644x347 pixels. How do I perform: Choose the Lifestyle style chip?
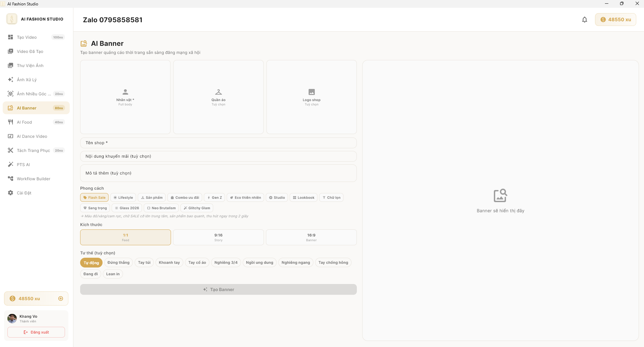click(123, 198)
